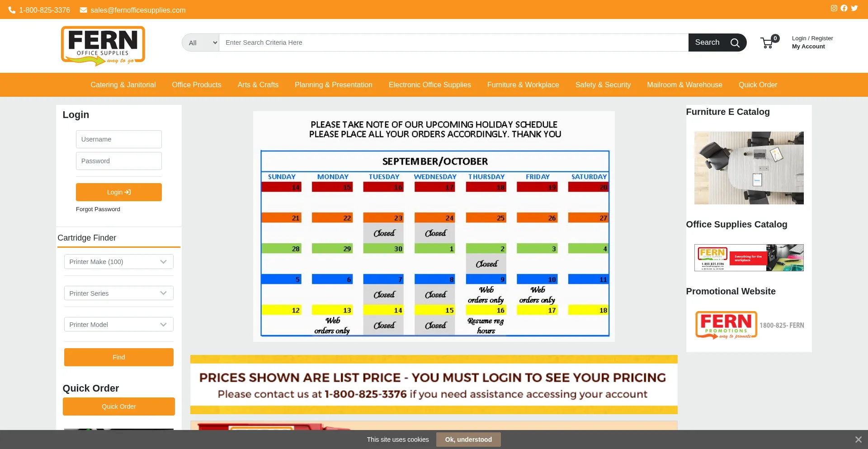
Task: Click the holiday schedule calendar image
Action: point(434,227)
